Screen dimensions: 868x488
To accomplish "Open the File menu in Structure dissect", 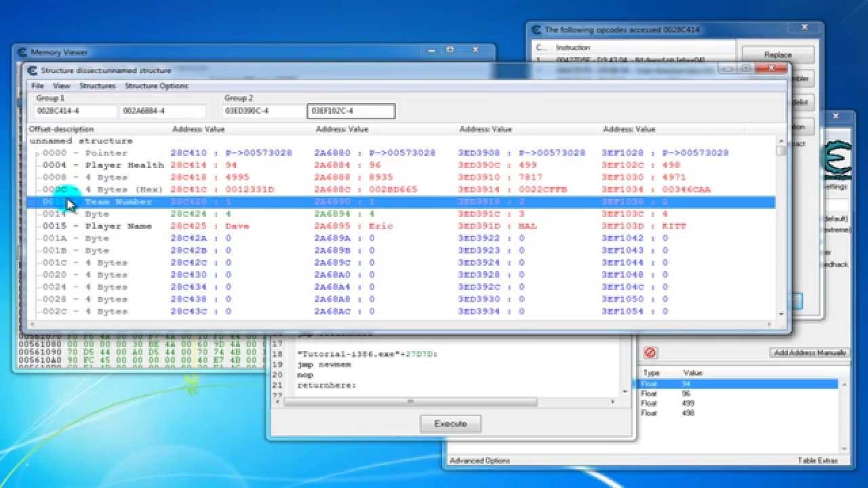I will coord(37,86).
